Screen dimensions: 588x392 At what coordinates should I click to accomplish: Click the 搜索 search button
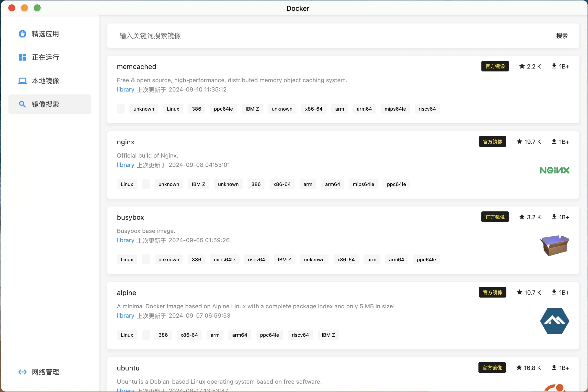coord(562,36)
